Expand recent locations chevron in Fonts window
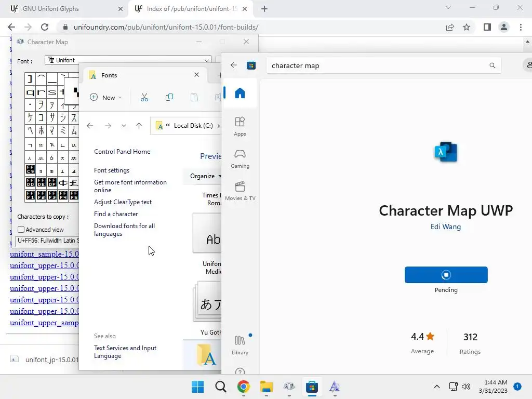This screenshot has width=532, height=399. pyautogui.click(x=124, y=126)
